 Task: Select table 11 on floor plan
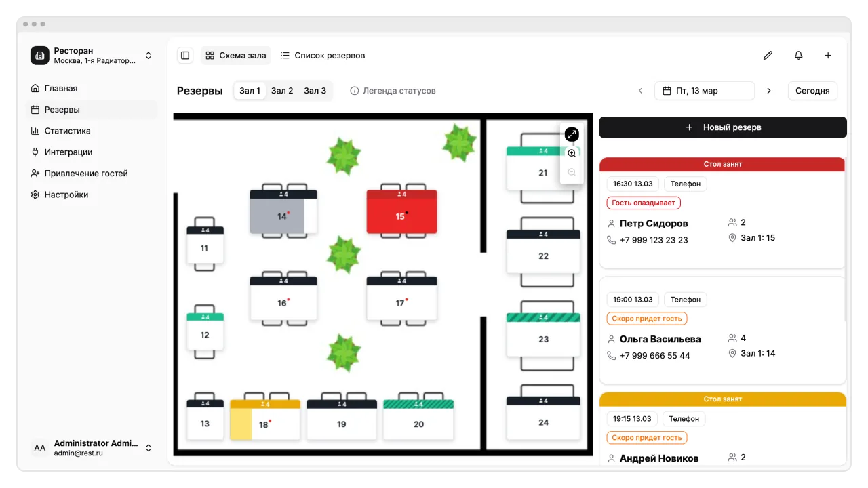[x=205, y=245]
